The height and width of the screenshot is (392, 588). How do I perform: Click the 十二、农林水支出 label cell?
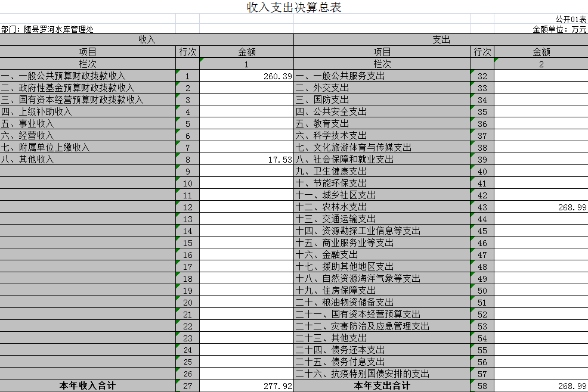coord(382,207)
